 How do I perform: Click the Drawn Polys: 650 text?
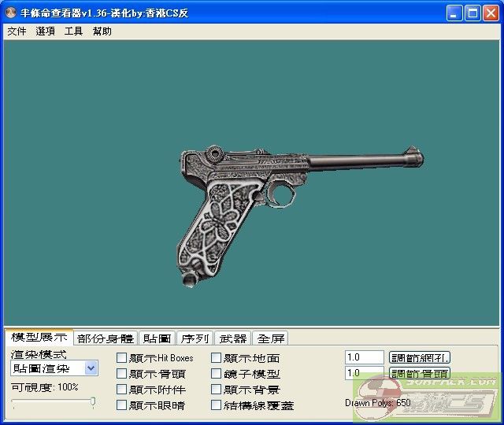[378, 402]
